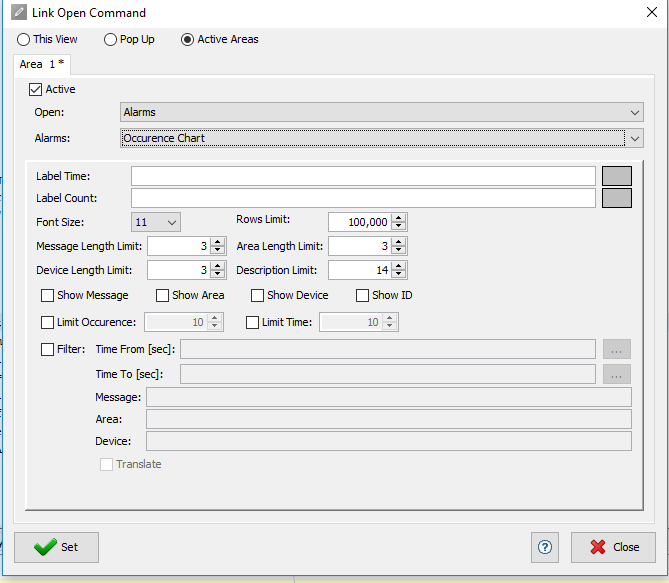Click the Description Limit value field
Image resolution: width=669 pixels, height=583 pixels.
[360, 270]
